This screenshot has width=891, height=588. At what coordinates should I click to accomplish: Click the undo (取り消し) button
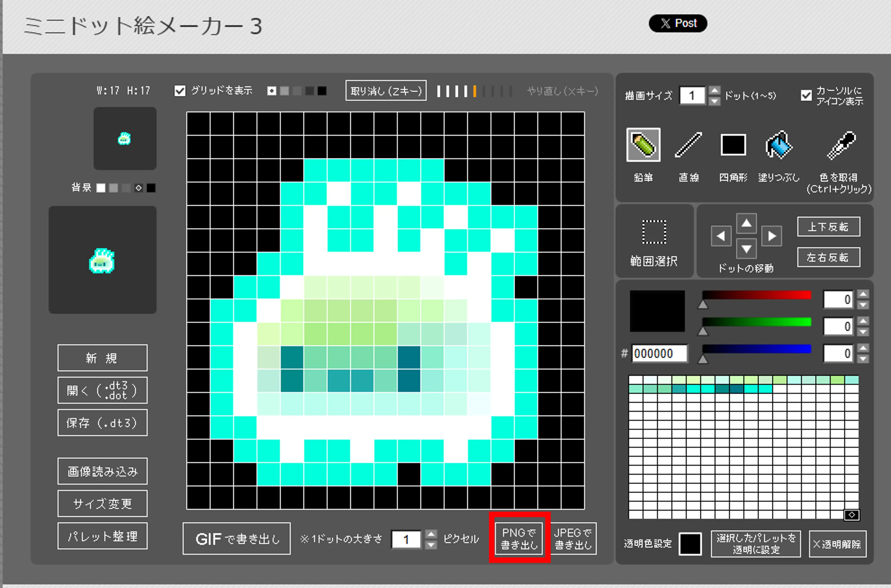click(386, 91)
